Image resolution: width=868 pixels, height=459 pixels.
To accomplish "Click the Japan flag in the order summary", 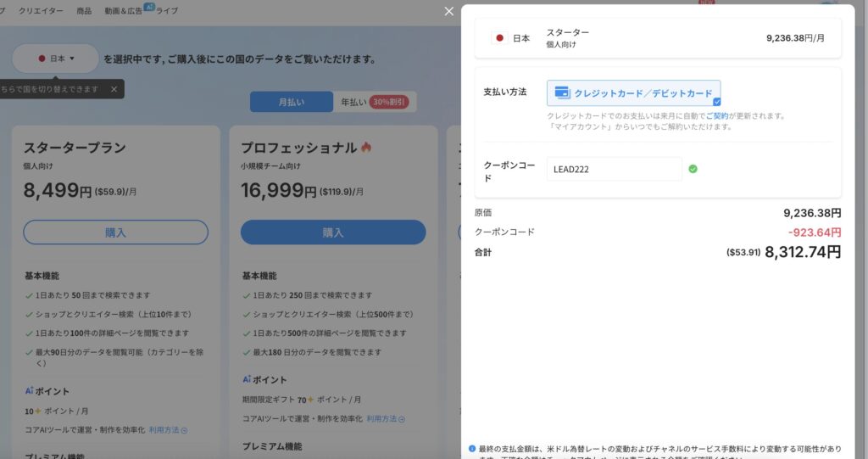I will pos(499,38).
